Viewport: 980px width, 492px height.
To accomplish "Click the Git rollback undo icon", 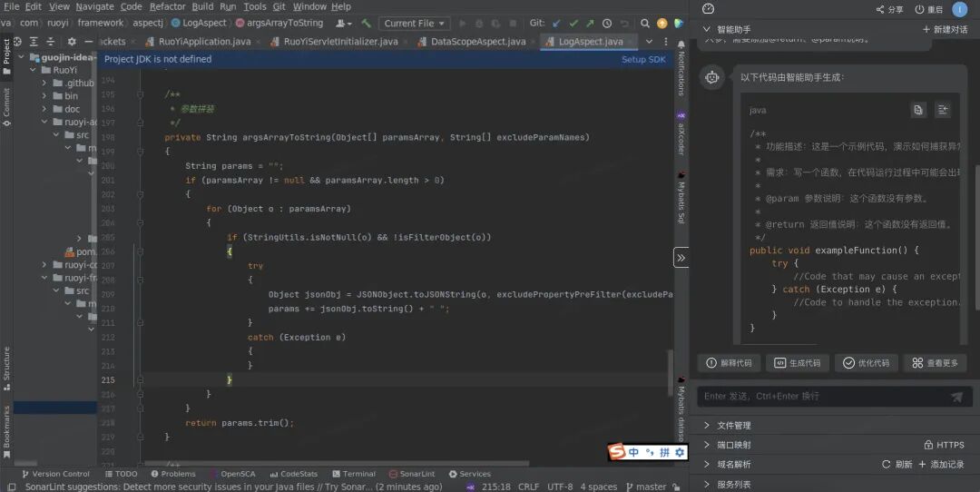I will (x=623, y=23).
